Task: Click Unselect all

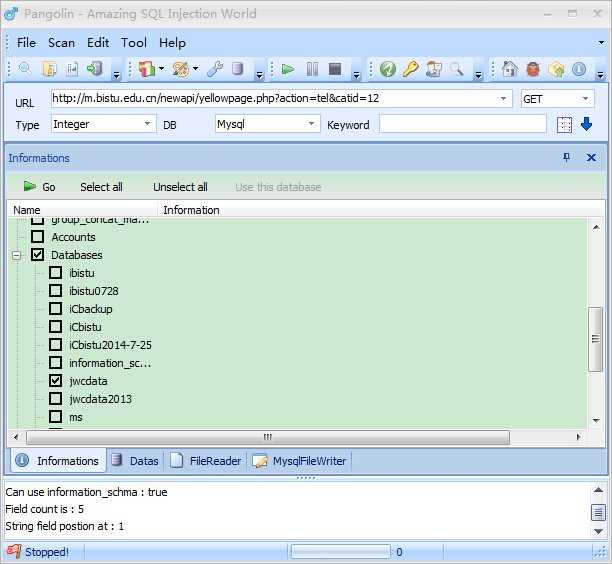Action: pos(180,187)
